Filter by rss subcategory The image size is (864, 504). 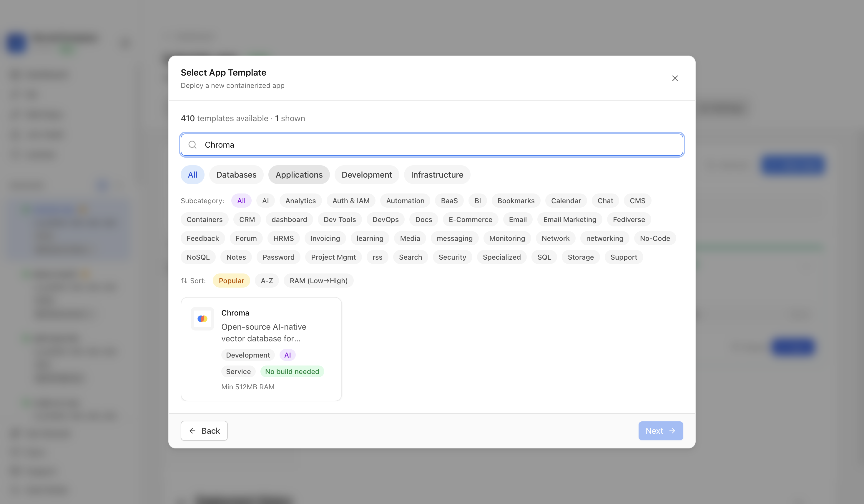pos(377,257)
